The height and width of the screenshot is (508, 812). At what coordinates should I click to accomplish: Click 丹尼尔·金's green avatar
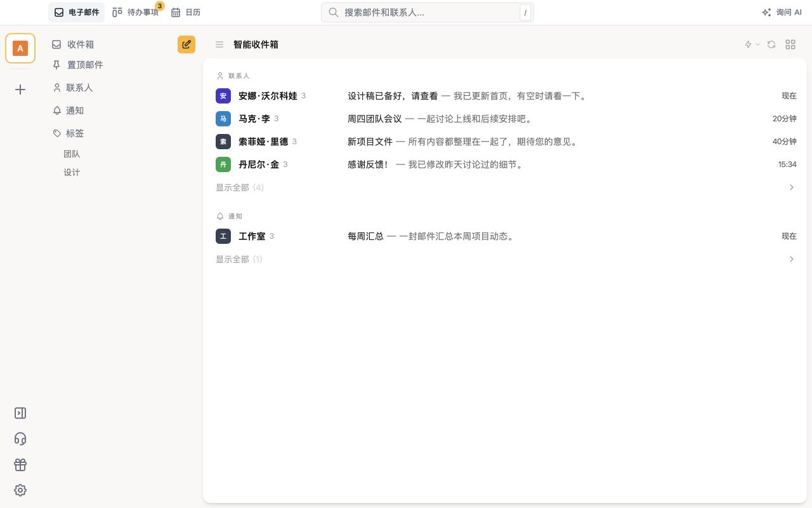[223, 164]
